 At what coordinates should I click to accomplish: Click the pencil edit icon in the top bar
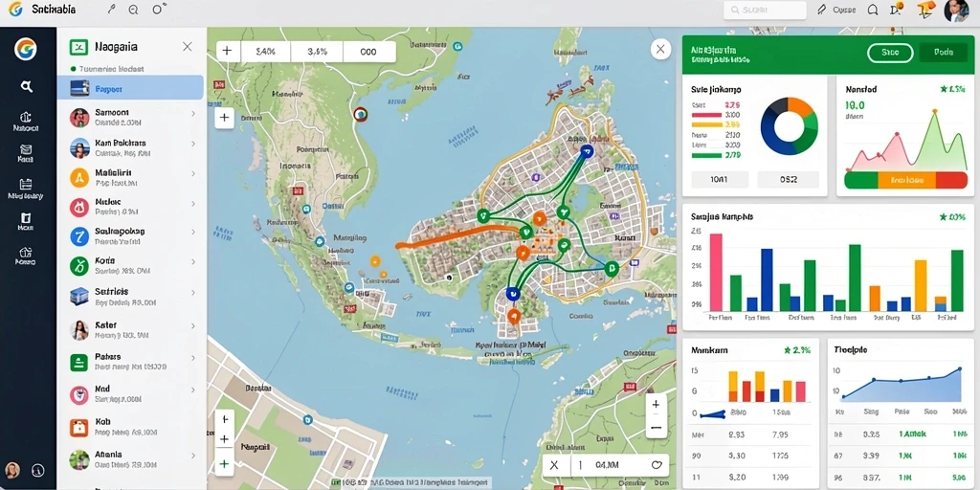(821, 10)
